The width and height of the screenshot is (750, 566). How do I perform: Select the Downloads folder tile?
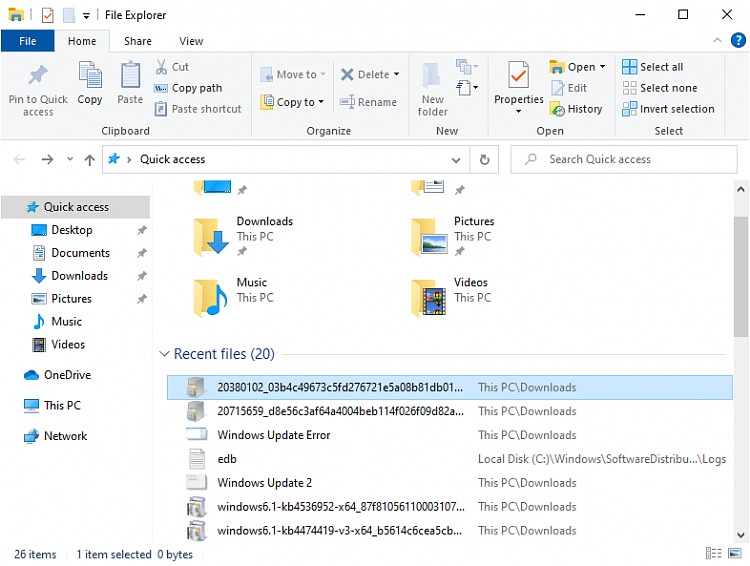244,237
